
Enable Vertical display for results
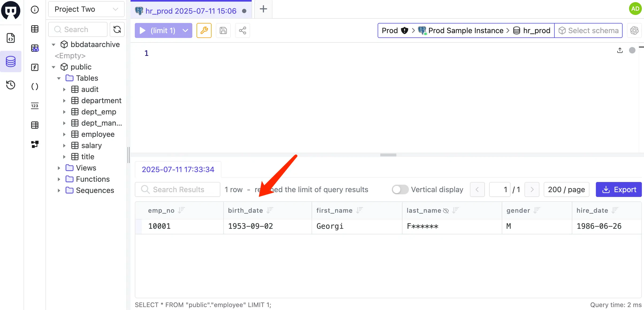pos(400,189)
